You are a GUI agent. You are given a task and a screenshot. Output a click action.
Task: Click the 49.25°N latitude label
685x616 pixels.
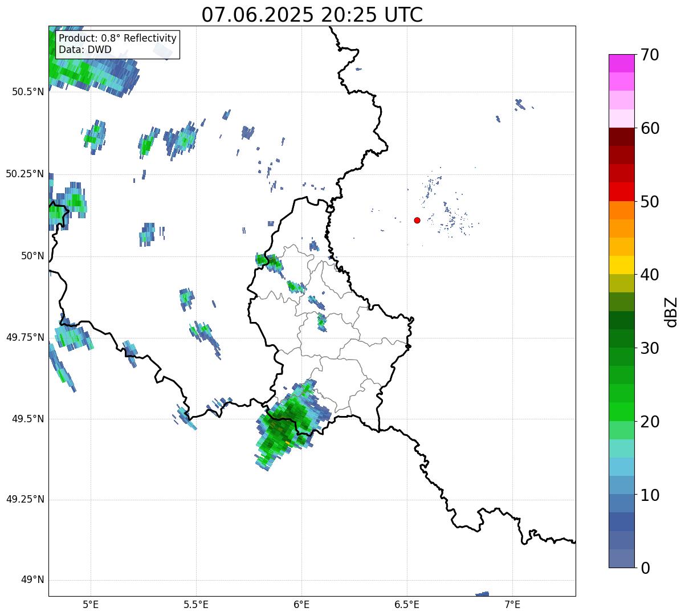tap(25, 499)
